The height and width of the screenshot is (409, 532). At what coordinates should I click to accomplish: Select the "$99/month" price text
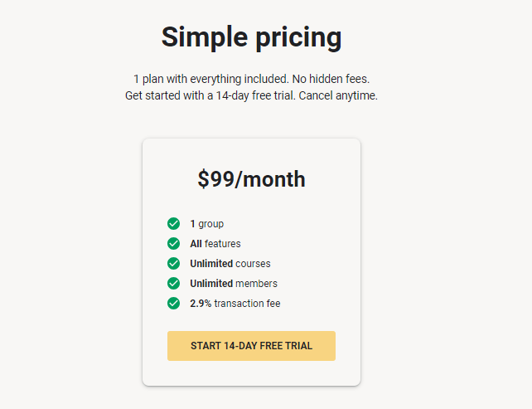tap(251, 179)
